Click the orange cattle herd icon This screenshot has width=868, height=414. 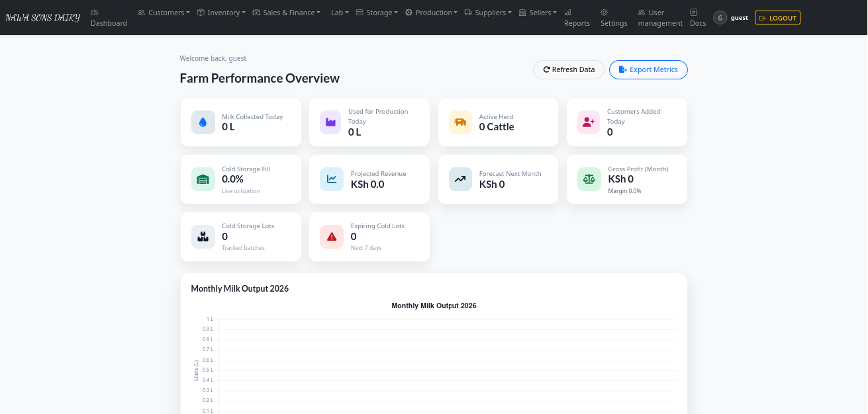(460, 122)
